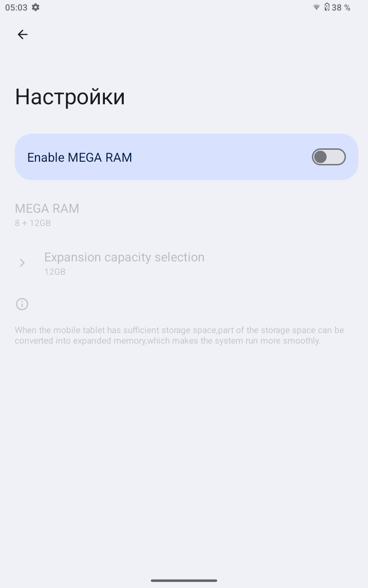Select the 12GB expansion capacity value
The height and width of the screenshot is (588, 368).
click(x=55, y=272)
